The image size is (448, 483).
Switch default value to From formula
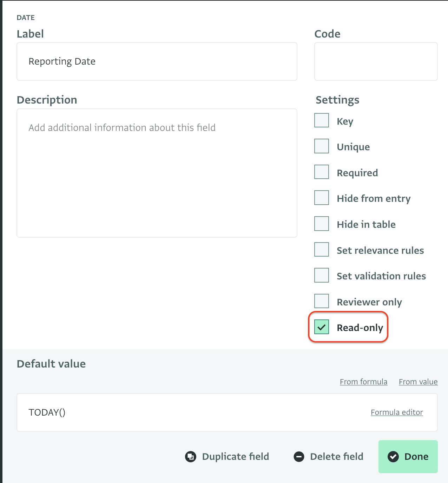pos(363,382)
